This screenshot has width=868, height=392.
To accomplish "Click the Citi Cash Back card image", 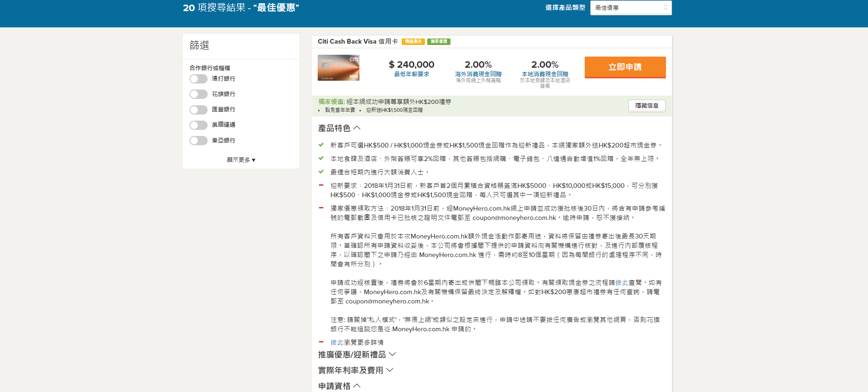I will click(x=339, y=68).
